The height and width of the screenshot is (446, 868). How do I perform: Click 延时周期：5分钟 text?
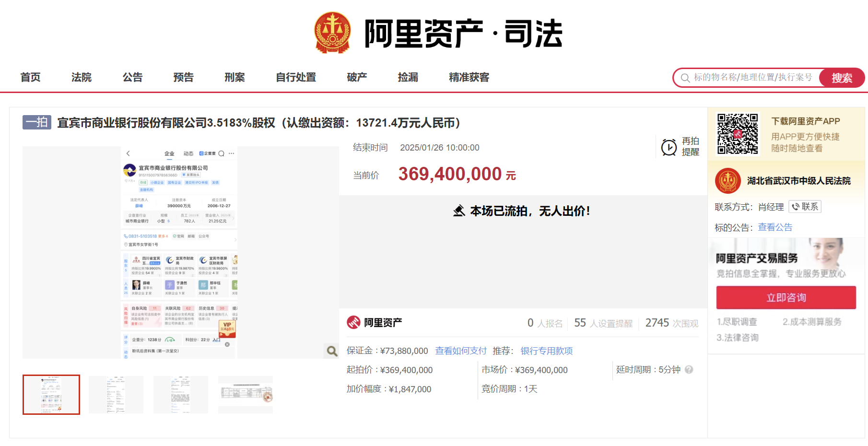click(x=648, y=370)
